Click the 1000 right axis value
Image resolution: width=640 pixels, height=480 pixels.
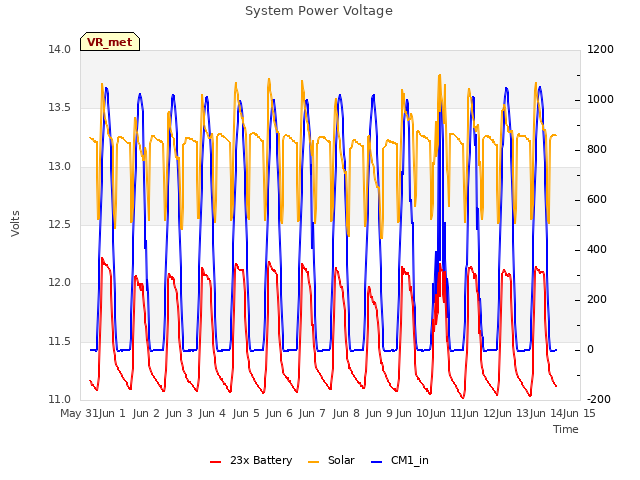600,100
